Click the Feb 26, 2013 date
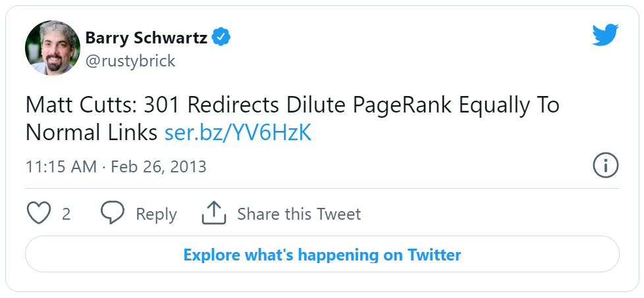644x298 pixels. [159, 167]
